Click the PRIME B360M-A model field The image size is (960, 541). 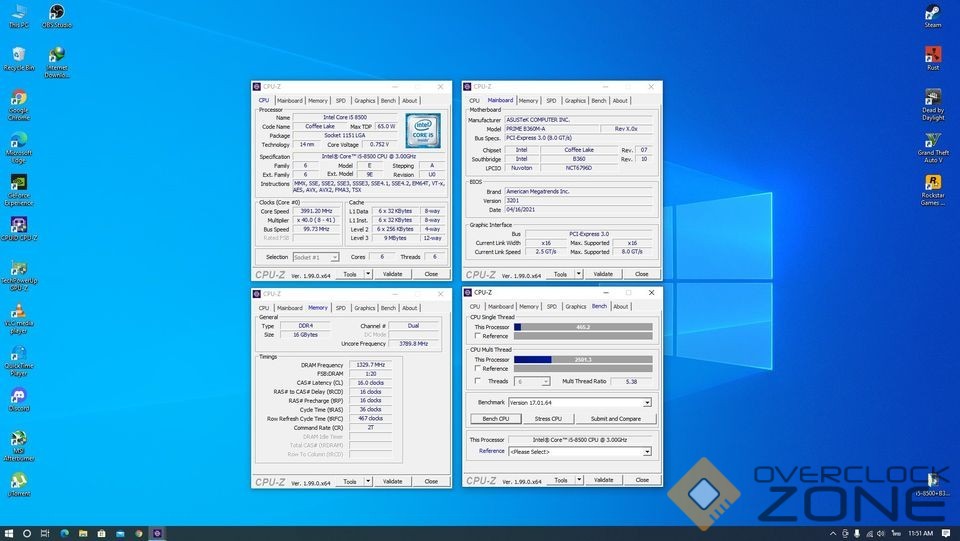coord(551,129)
